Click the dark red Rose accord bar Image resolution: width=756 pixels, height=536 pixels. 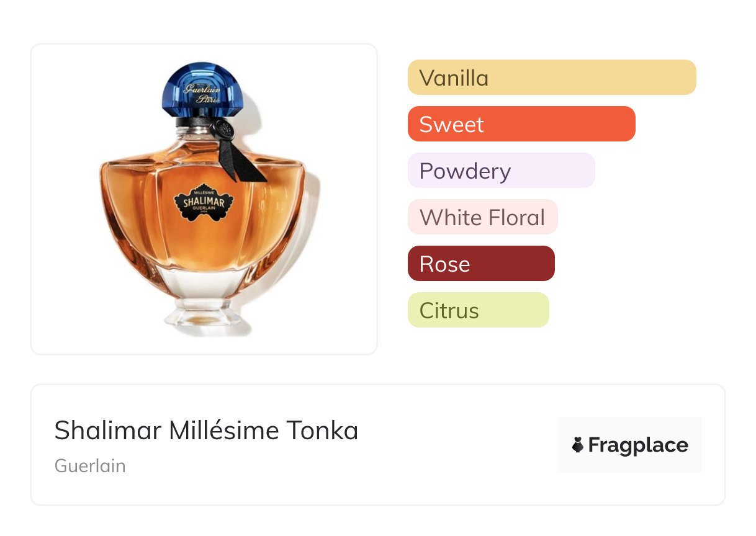click(480, 264)
